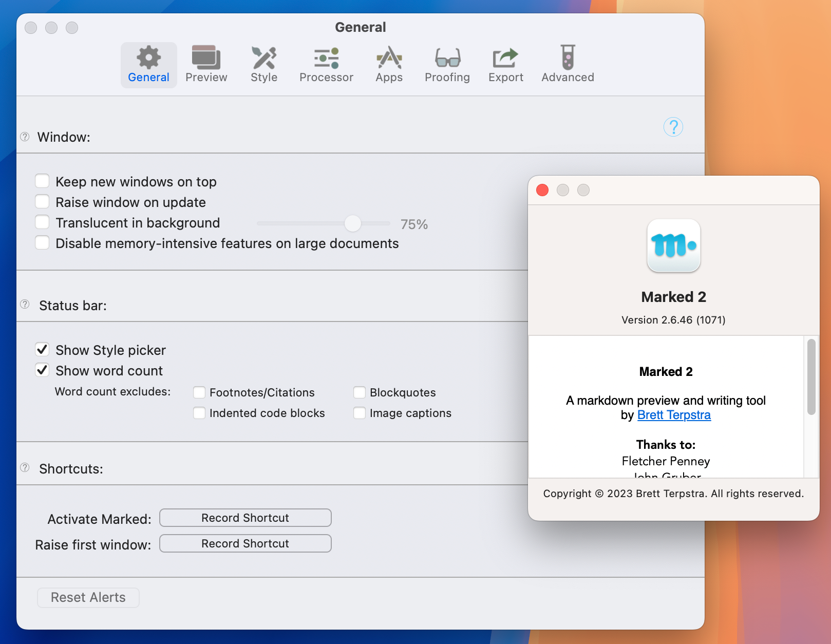The height and width of the screenshot is (644, 831).
Task: Exclude Footnotes/Citations from word count
Action: (199, 392)
